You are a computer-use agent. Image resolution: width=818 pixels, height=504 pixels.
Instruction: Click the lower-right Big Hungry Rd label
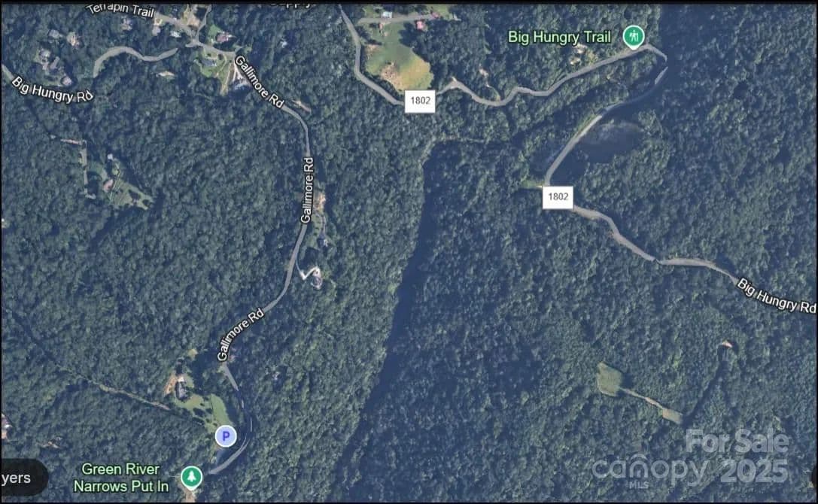point(777,296)
